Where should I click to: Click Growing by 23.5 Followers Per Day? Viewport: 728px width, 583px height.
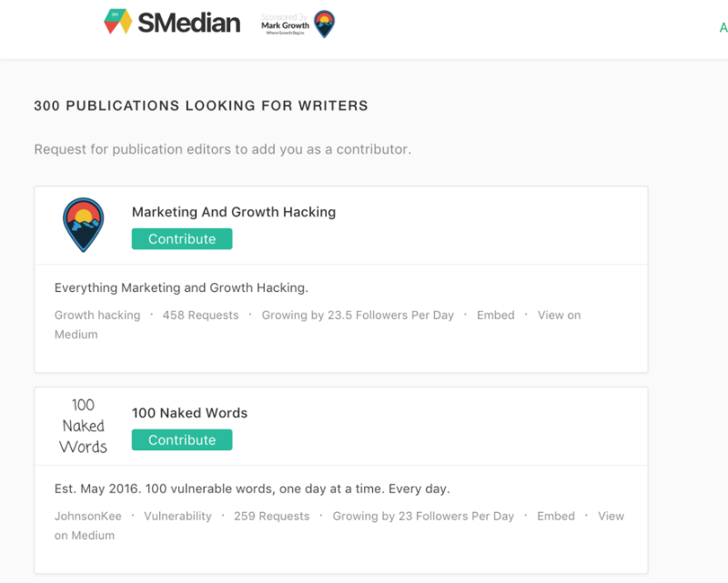point(358,316)
